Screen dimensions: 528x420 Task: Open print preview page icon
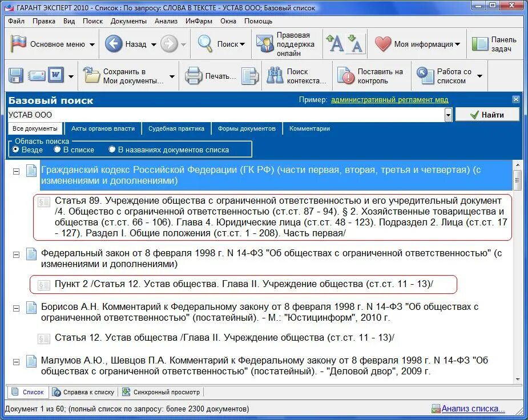[x=250, y=76]
